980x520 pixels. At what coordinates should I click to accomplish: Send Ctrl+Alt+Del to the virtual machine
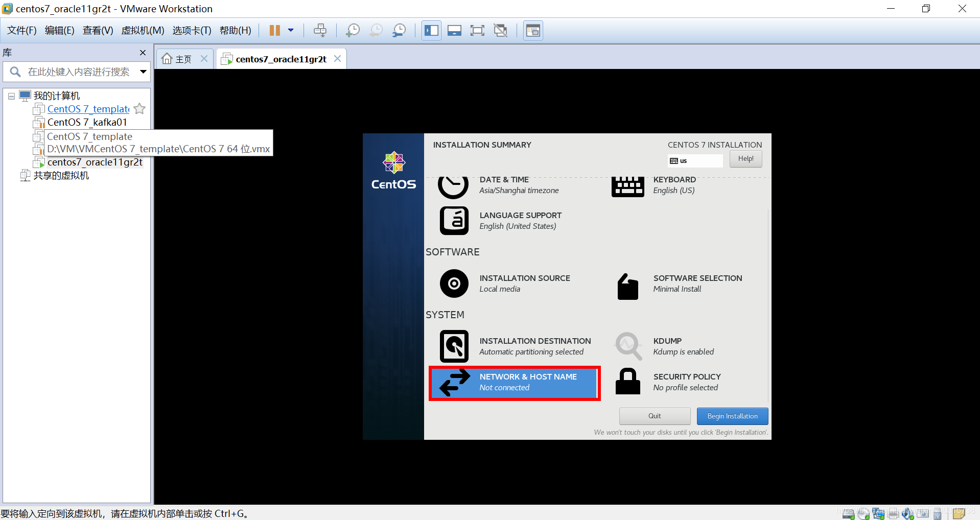click(320, 31)
